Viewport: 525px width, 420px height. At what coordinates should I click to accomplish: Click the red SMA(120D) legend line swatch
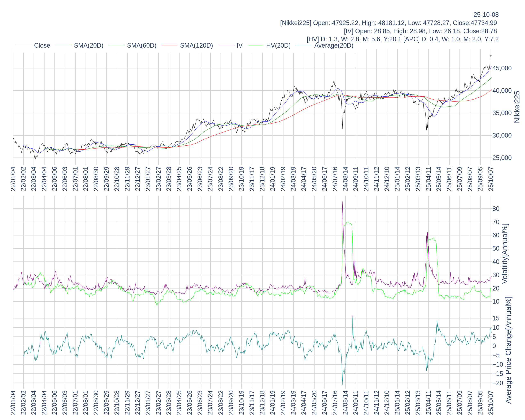point(169,45)
